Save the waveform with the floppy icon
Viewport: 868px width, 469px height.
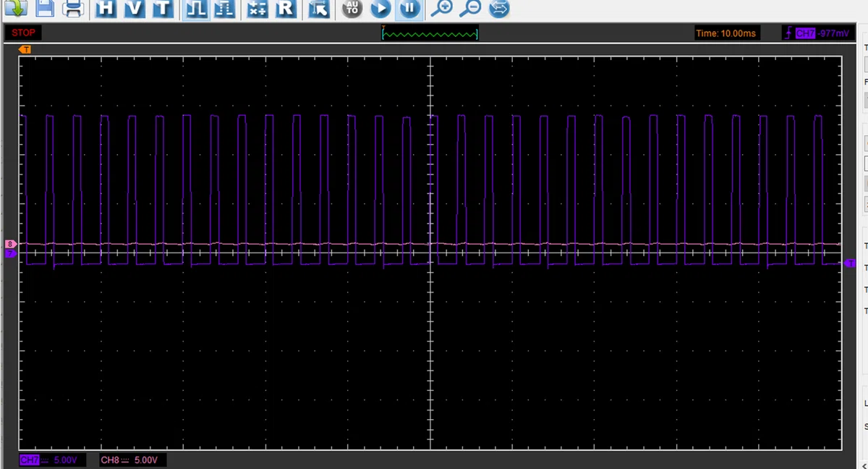click(45, 8)
